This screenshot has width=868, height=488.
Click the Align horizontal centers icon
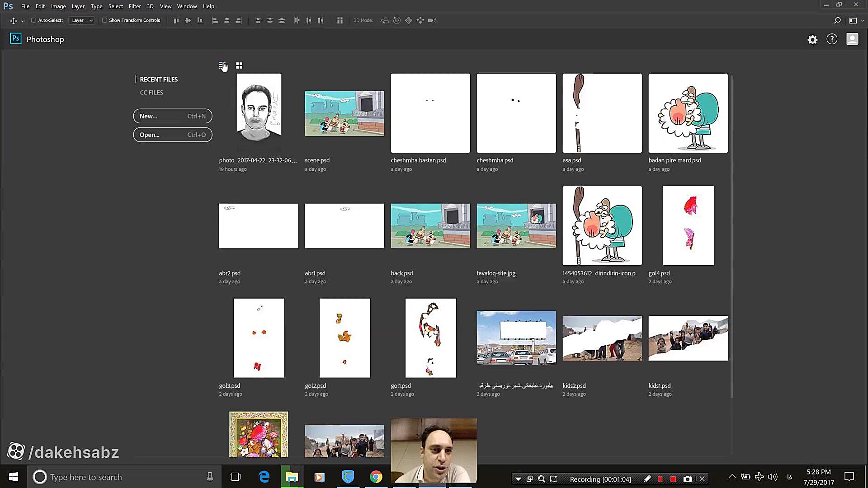tap(227, 20)
